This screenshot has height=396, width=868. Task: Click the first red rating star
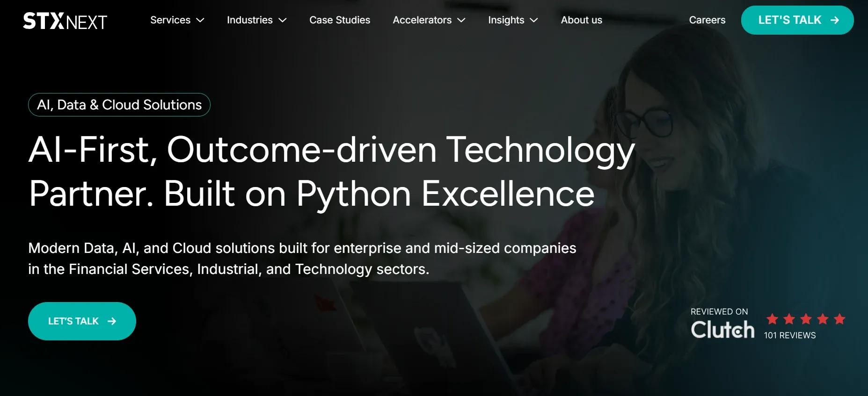(773, 319)
